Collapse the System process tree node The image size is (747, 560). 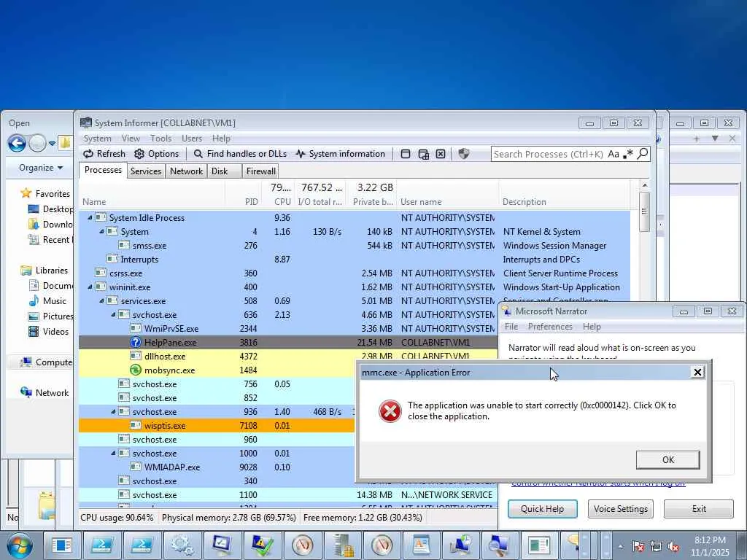pos(101,231)
